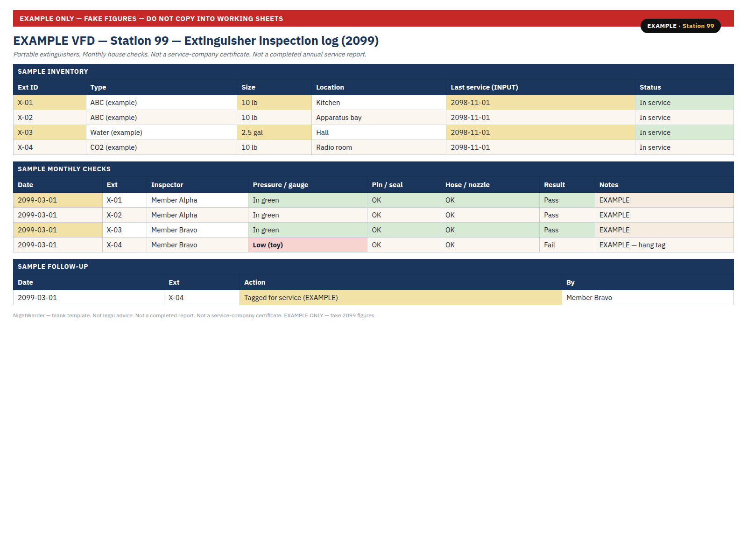Select the Hose / nozzle column header
This screenshot has height=560, width=747.
click(490, 185)
